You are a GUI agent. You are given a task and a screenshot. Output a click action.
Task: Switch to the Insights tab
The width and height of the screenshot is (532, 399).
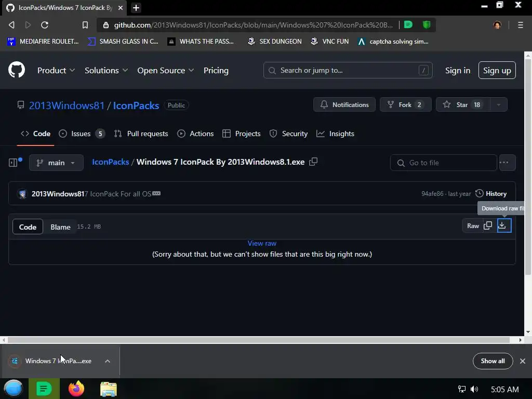coord(335,134)
